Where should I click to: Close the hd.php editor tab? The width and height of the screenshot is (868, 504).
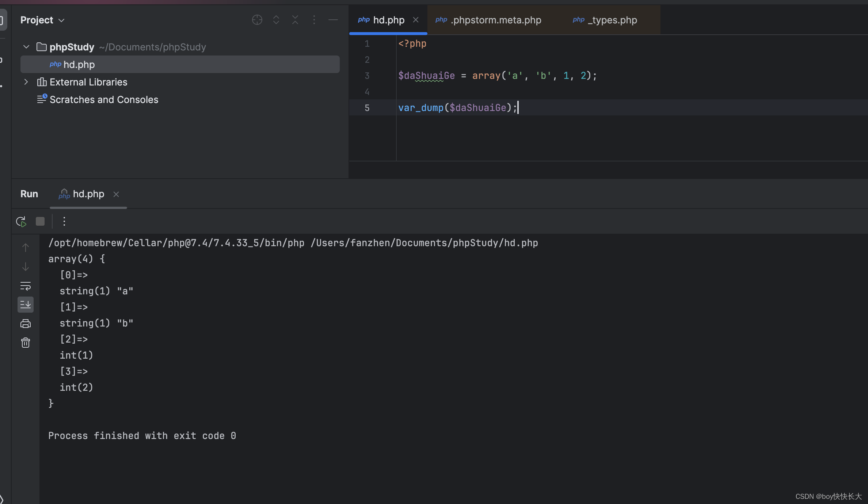(x=416, y=20)
